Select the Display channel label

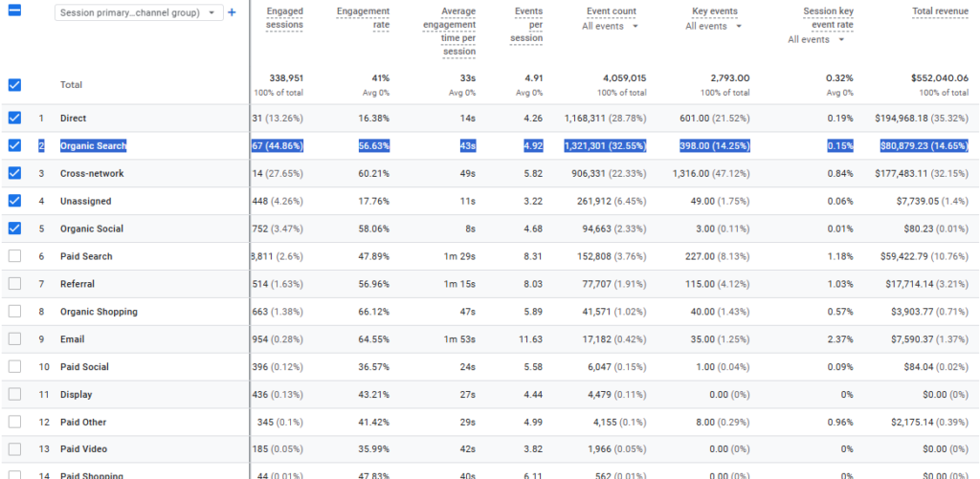coord(77,394)
